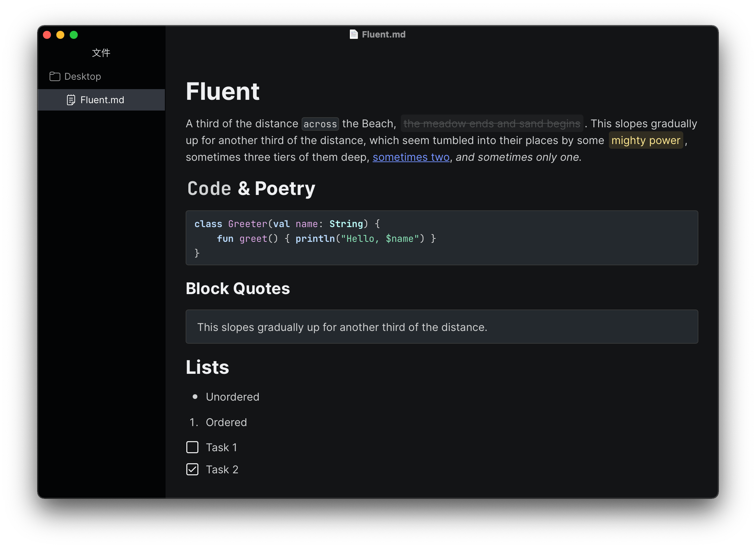This screenshot has height=548, width=756.
Task: Click the Fluent.md window title text
Action: [x=383, y=35]
